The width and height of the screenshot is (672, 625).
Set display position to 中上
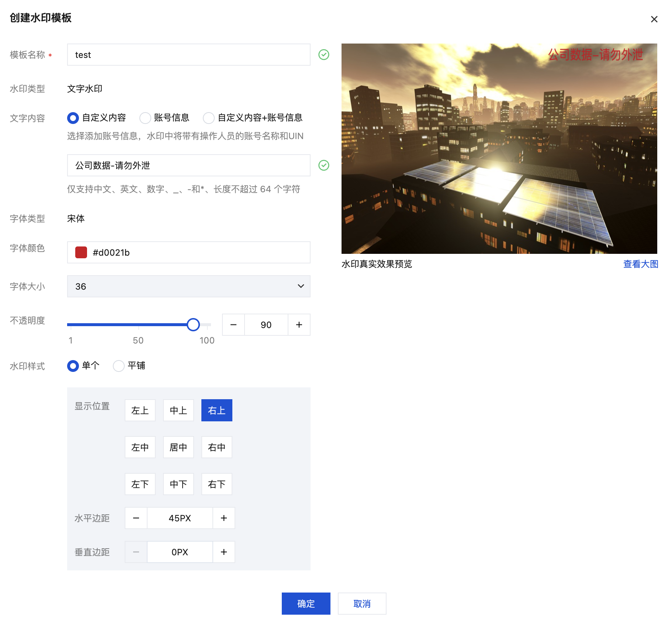click(x=179, y=410)
